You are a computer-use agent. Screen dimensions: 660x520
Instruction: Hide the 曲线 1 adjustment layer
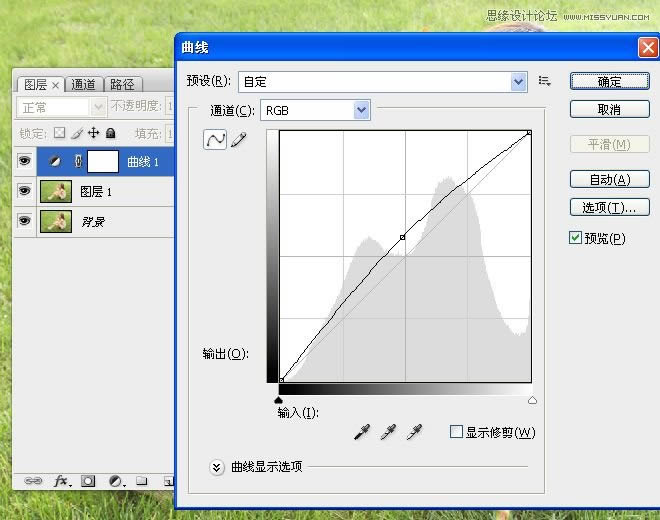point(25,160)
